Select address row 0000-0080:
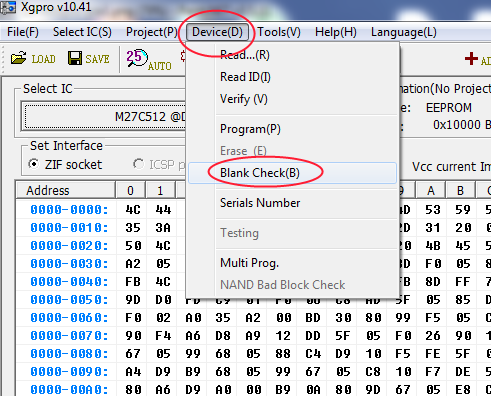Viewport: 491px width, 396px height. point(69,354)
